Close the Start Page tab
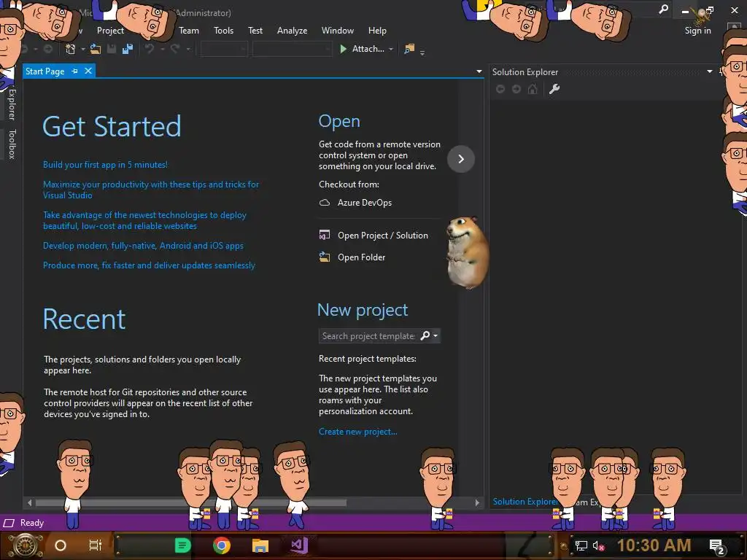The width and height of the screenshot is (747, 560). pyautogui.click(x=88, y=71)
